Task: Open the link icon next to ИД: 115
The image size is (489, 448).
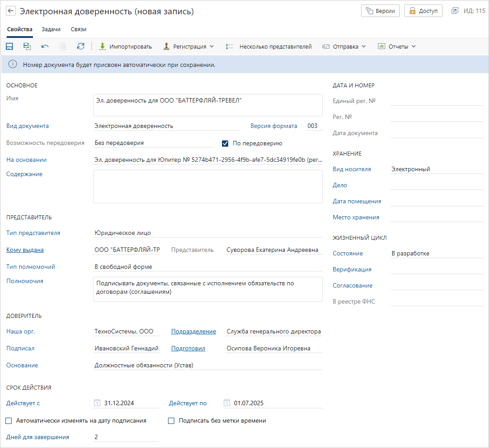Action: 455,11
